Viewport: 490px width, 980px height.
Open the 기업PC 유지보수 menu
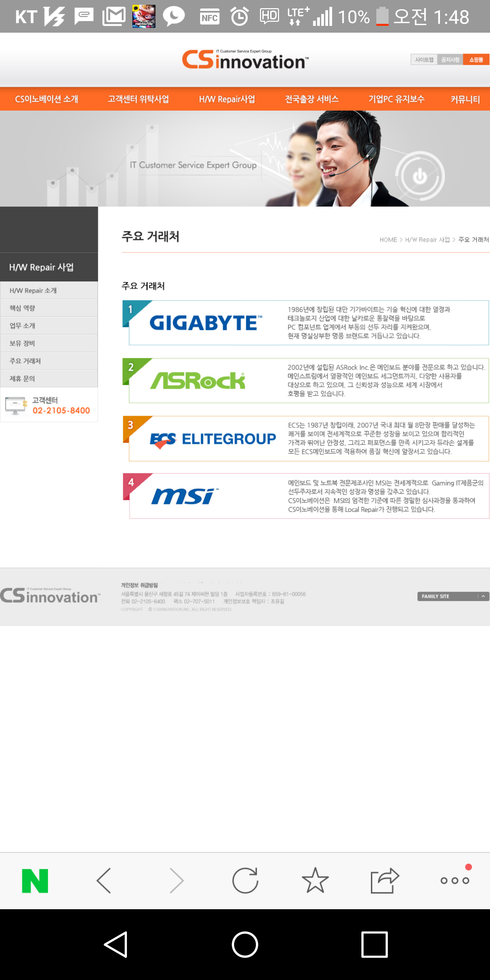pos(396,99)
